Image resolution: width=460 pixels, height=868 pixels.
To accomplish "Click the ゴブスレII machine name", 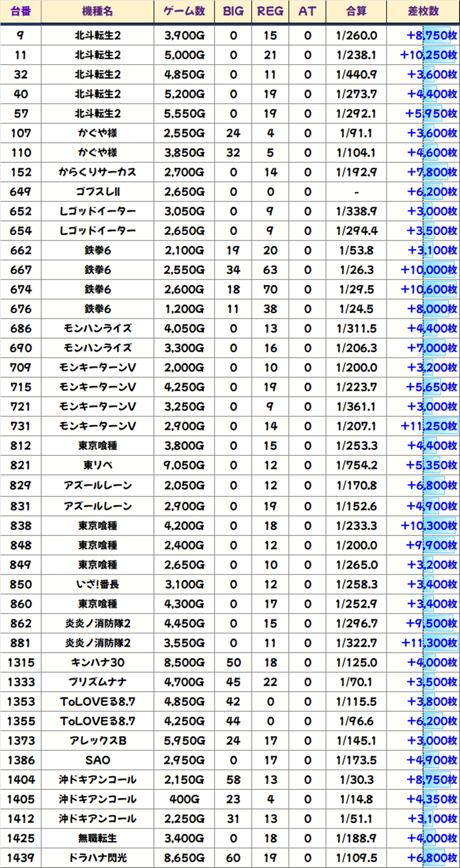I will [97, 192].
